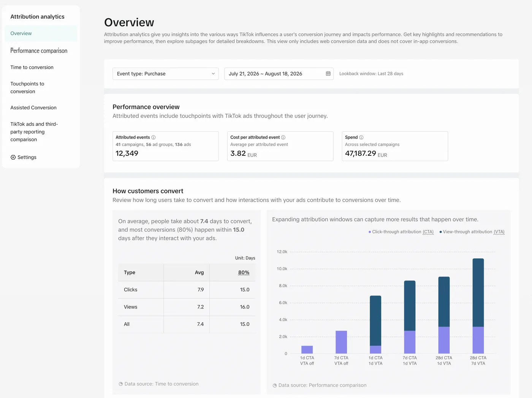Click the Avg column header
Viewport: 532px width, 398px height.
[x=199, y=272]
